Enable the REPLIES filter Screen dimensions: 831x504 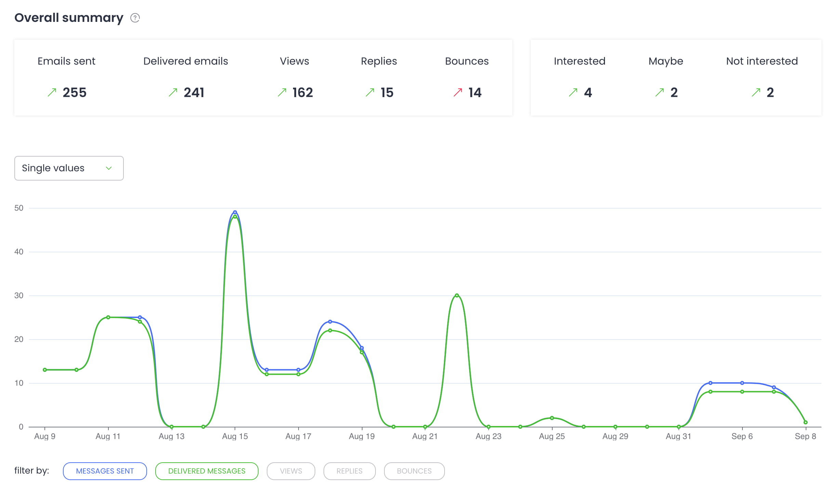click(349, 471)
